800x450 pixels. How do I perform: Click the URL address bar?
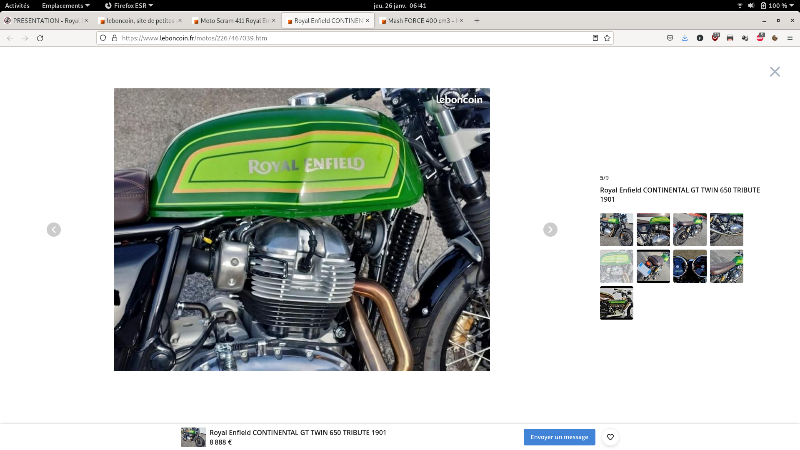coord(355,38)
